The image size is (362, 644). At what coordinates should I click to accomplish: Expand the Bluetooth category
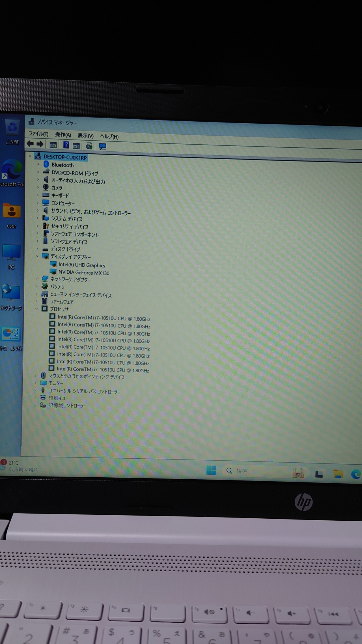[38, 164]
